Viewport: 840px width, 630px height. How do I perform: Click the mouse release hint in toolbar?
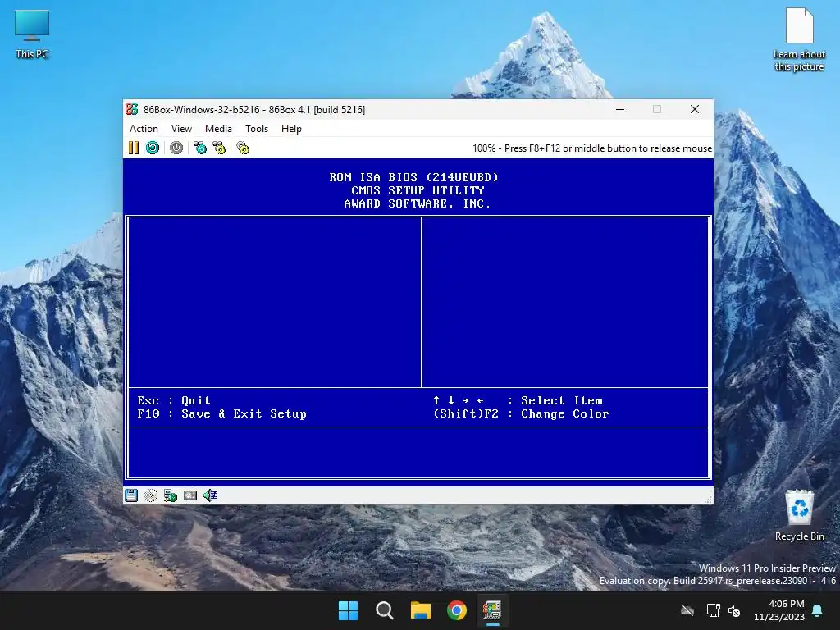(x=592, y=148)
